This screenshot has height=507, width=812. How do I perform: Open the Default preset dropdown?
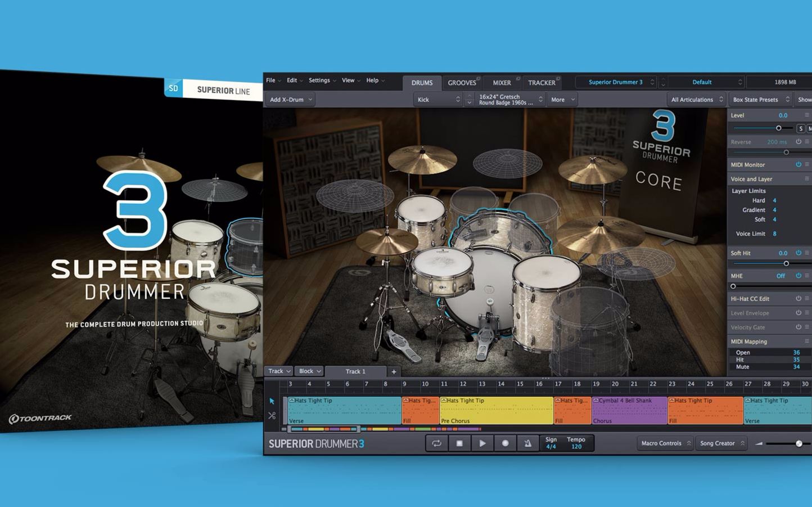click(706, 82)
